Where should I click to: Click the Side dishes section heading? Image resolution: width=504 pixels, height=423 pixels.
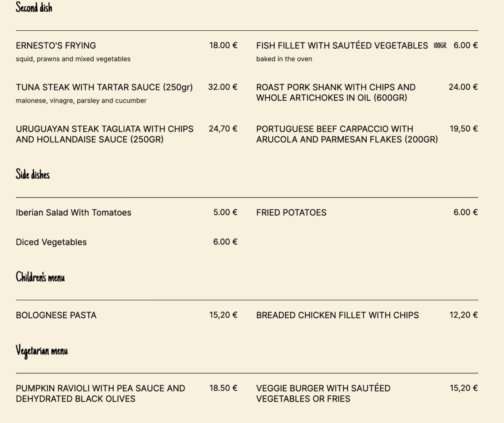(33, 174)
